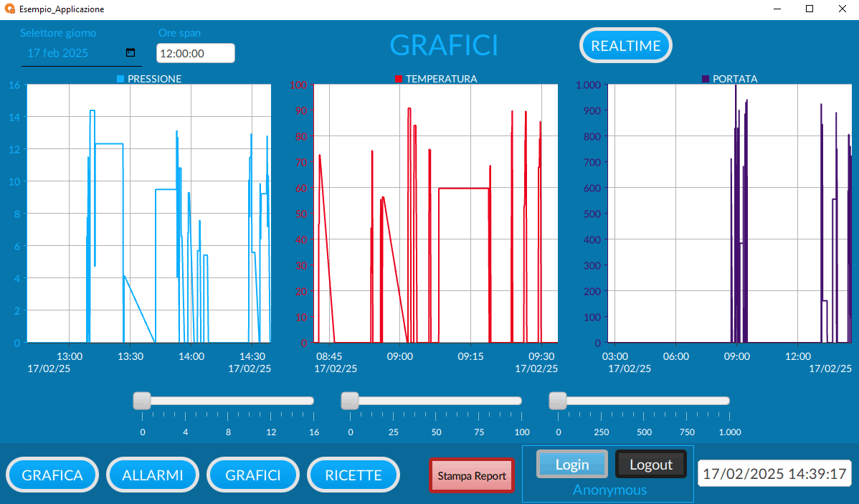Close the Esempio_Applicazione window
The width and height of the screenshot is (859, 504).
tap(842, 9)
